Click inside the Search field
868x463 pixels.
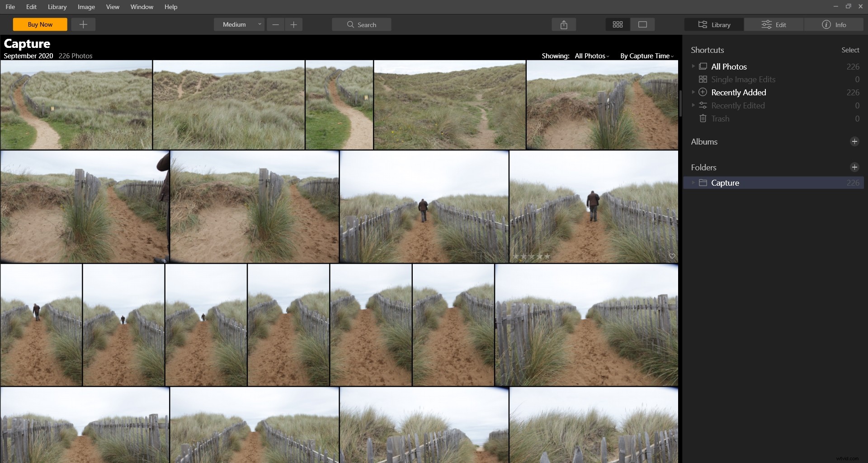pos(362,24)
